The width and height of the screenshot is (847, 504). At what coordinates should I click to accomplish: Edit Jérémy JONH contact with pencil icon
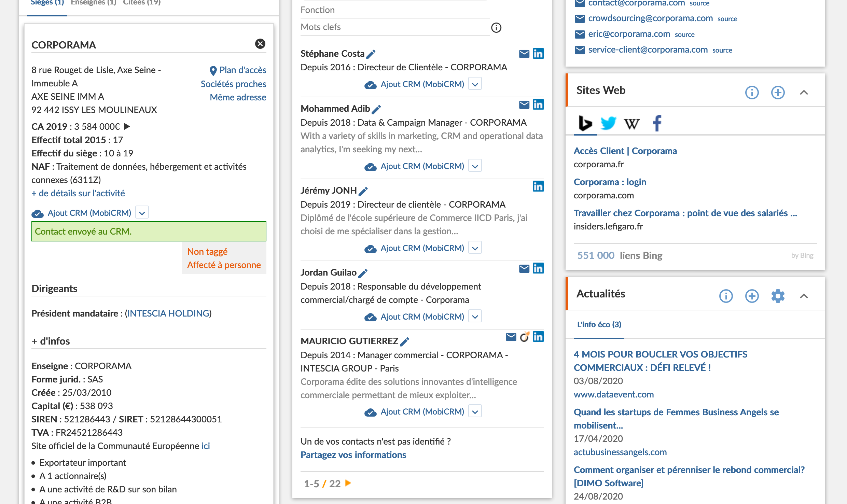pos(363,191)
